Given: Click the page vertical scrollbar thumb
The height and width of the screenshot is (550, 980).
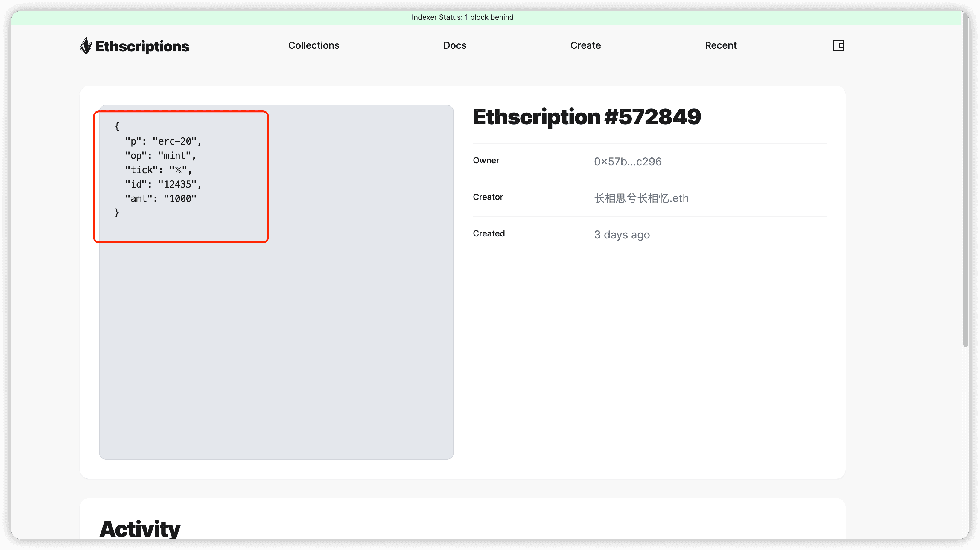Looking at the screenshot, I should point(965,179).
